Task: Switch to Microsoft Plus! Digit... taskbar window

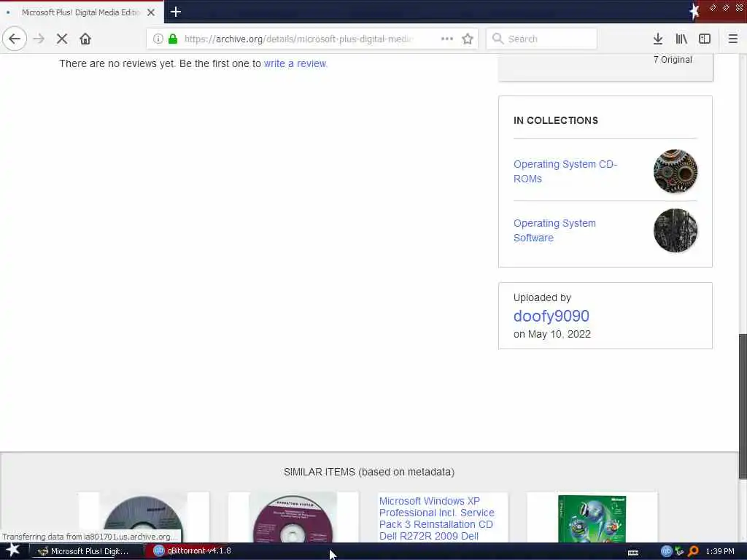Action: coord(86,551)
